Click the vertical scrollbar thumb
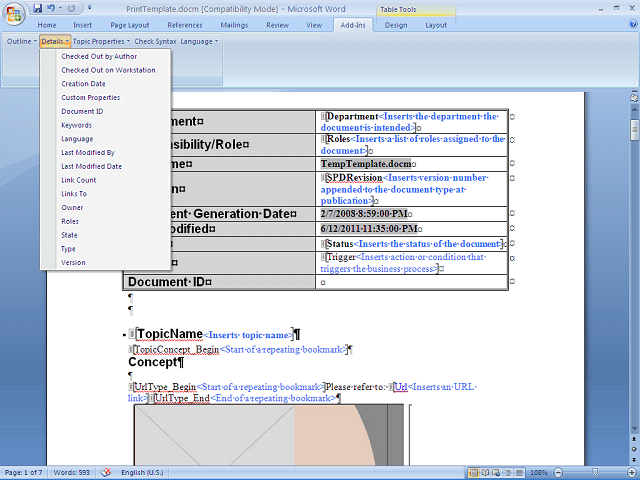Image resolution: width=640 pixels, height=480 pixels. pyautogui.click(x=634, y=130)
